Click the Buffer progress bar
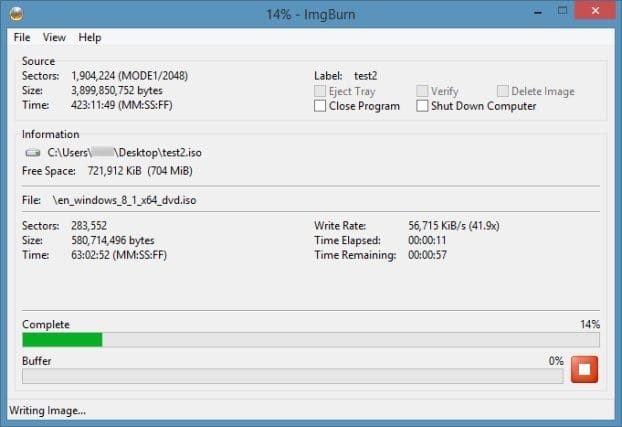622x427 pixels. (293, 376)
